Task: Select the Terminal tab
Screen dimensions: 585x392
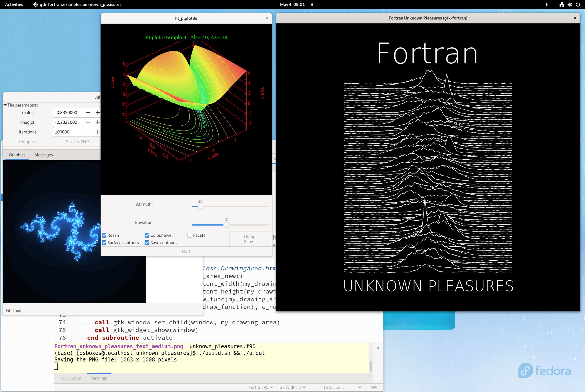Action: point(99,378)
